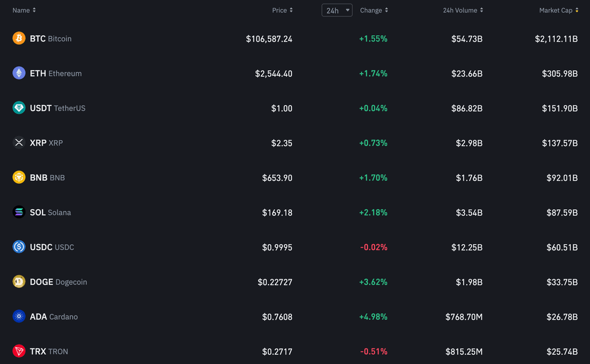Click the BTC Bitcoin name link
The width and height of the screenshot is (590, 364).
tap(51, 38)
